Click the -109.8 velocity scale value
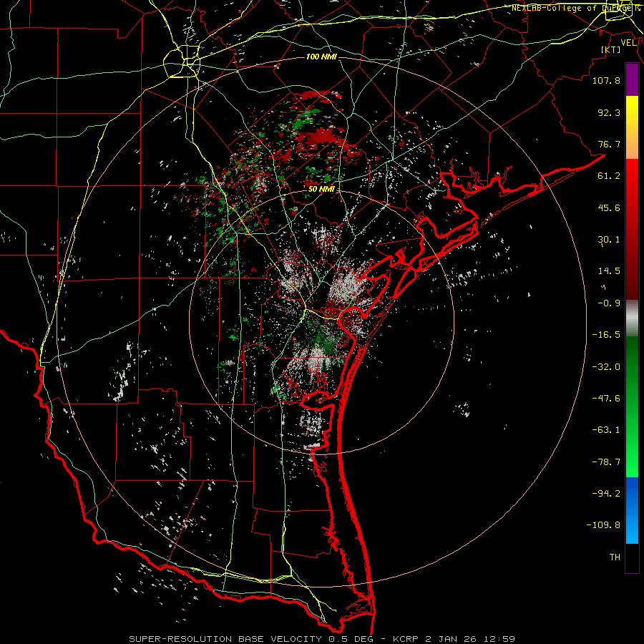 pyautogui.click(x=603, y=525)
